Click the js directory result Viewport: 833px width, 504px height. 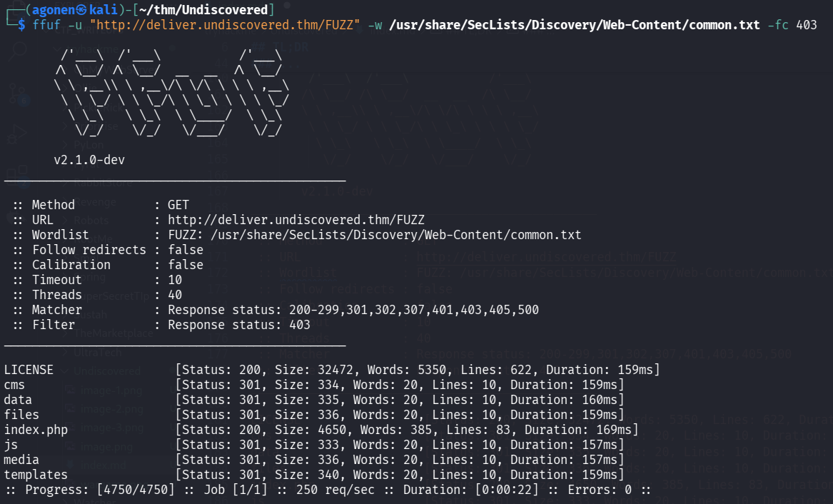point(11,445)
